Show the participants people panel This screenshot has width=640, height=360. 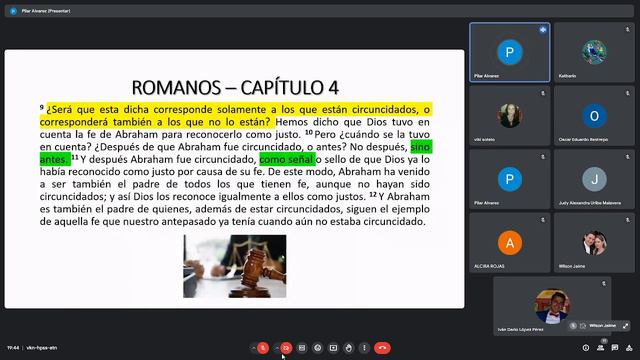pyautogui.click(x=600, y=348)
